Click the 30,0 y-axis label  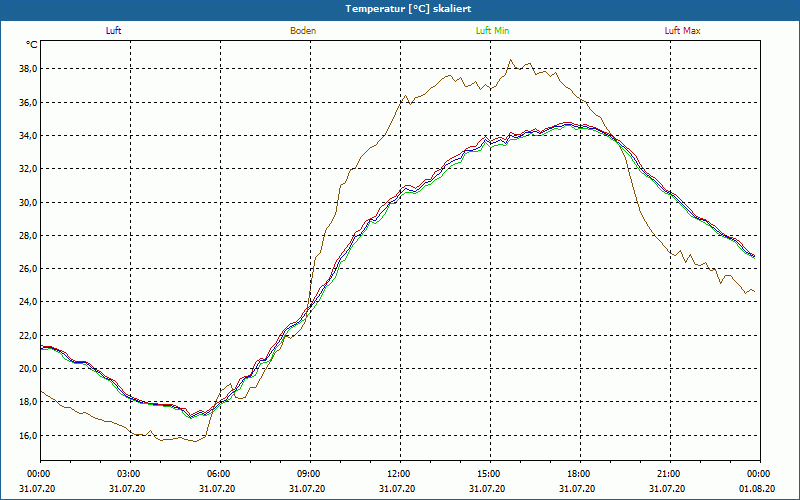(27, 203)
